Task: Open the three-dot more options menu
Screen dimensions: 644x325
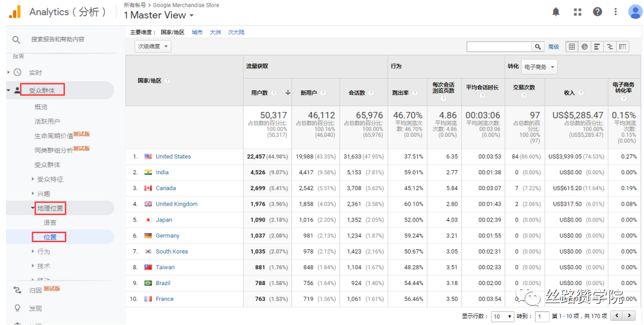Action: (616, 12)
